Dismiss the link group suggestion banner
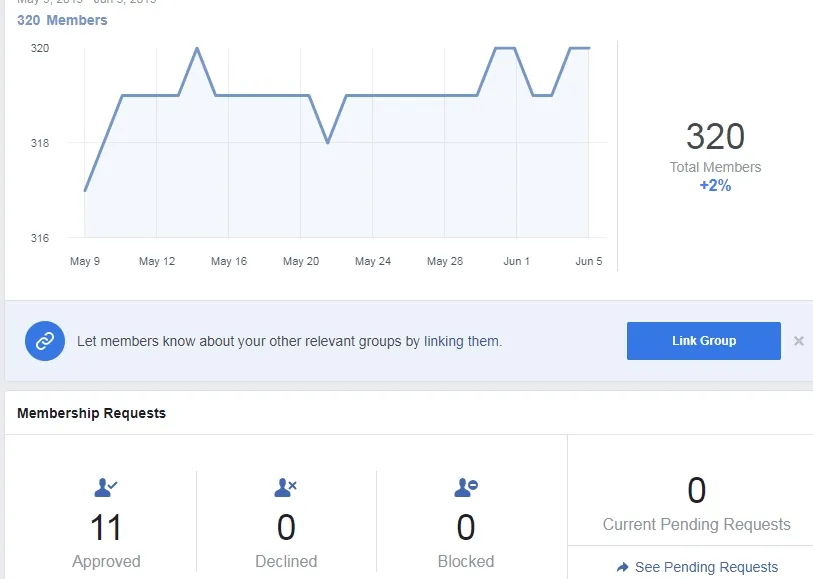 click(x=799, y=341)
